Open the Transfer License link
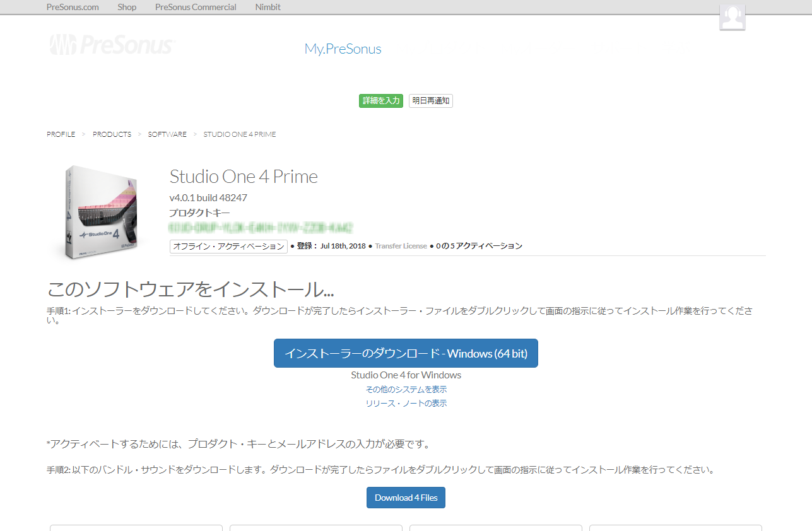The height and width of the screenshot is (531, 812). 401,246
